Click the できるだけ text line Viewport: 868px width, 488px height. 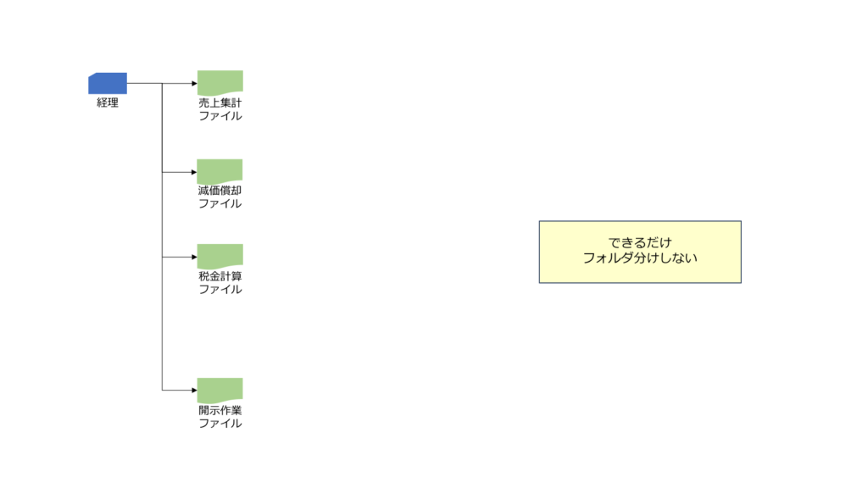click(640, 242)
